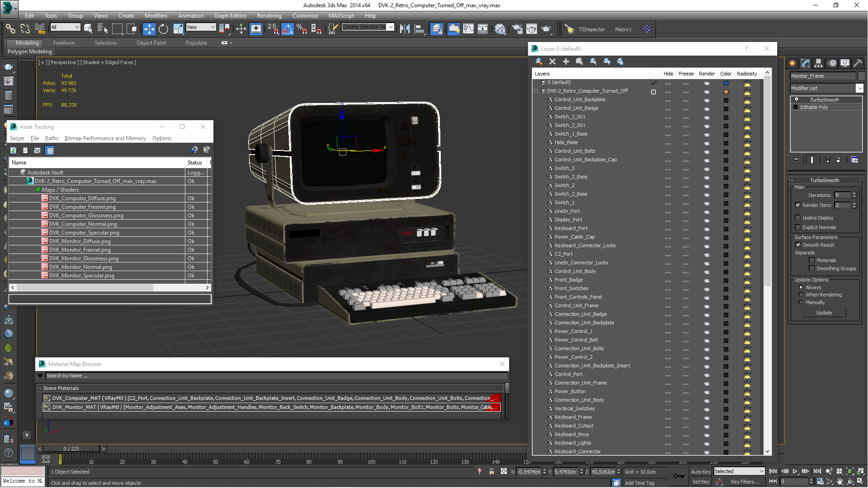Viewport: 868px width, 488px height.
Task: Click Go to Start playback button
Action: (773, 471)
